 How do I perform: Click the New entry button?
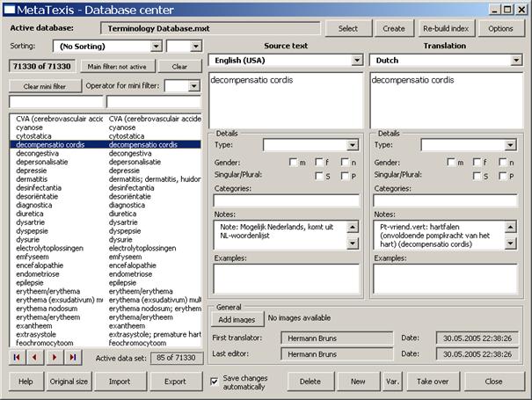tap(358, 382)
